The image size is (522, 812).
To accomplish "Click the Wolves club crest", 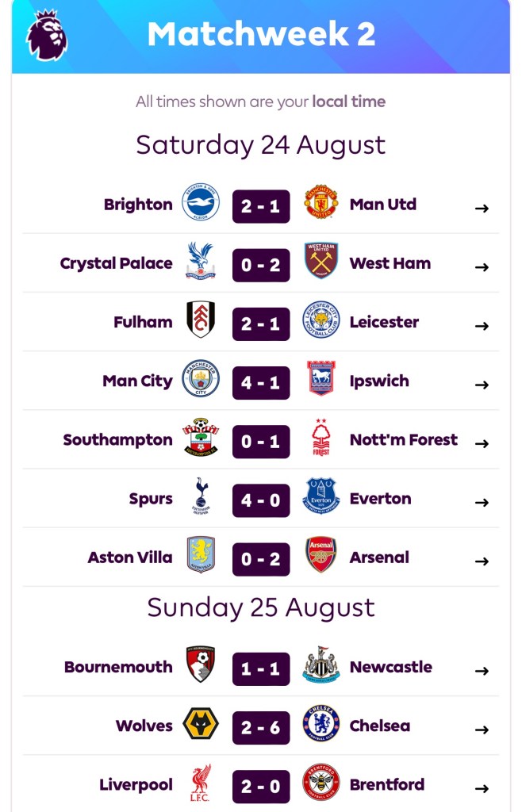I will pyautogui.click(x=201, y=726).
